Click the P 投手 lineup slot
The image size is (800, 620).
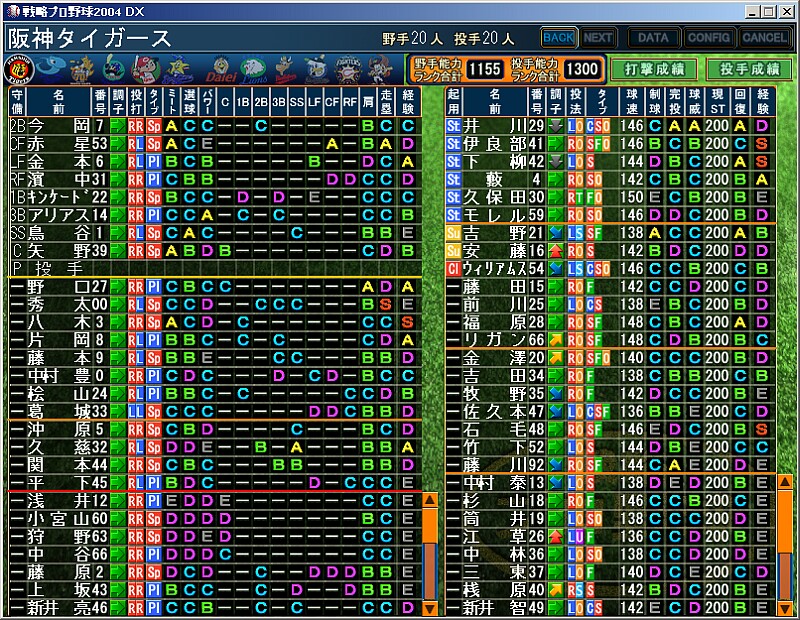tap(215, 268)
